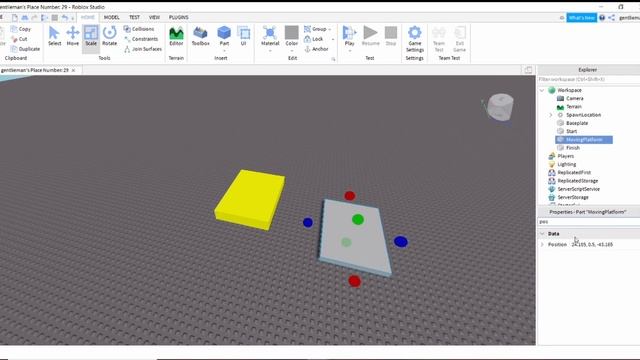Image resolution: width=640 pixels, height=360 pixels.
Task: Select the Select tool
Action: point(54,36)
